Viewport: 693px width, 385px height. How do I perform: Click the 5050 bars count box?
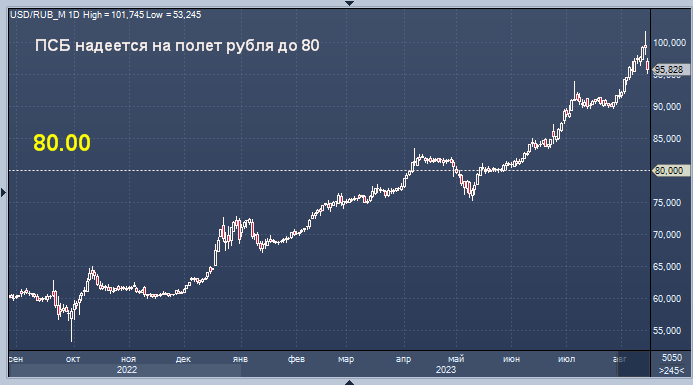[672, 357]
